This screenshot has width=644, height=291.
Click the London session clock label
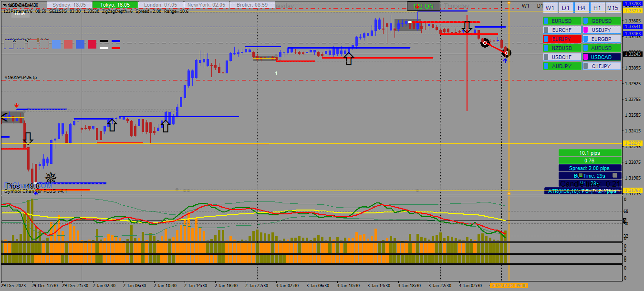click(x=160, y=5)
